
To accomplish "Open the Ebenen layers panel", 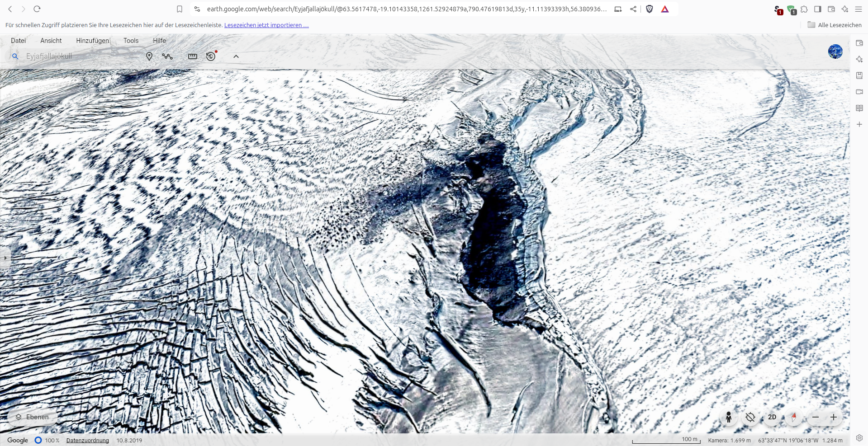I will (x=33, y=417).
